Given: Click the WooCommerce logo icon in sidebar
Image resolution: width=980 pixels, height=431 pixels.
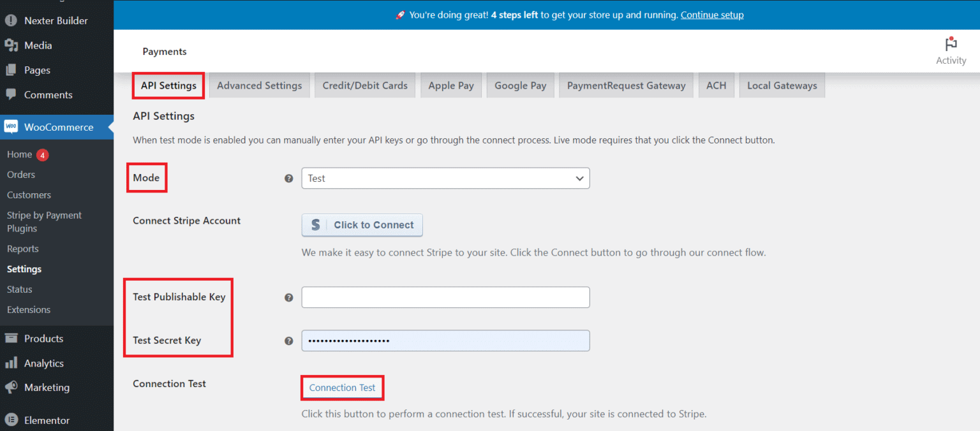Looking at the screenshot, I should click(x=11, y=127).
